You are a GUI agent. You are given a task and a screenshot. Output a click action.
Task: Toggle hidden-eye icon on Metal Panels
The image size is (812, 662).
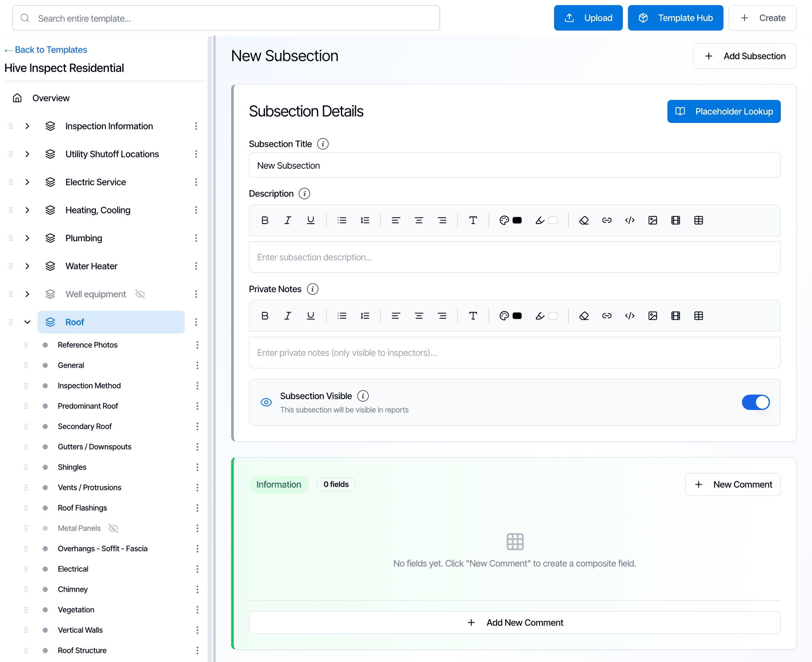coord(113,528)
